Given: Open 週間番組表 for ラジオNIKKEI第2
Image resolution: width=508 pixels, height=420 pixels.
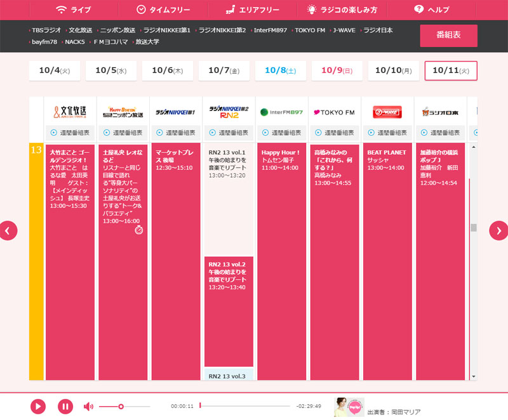Looking at the screenshot, I should (229, 133).
